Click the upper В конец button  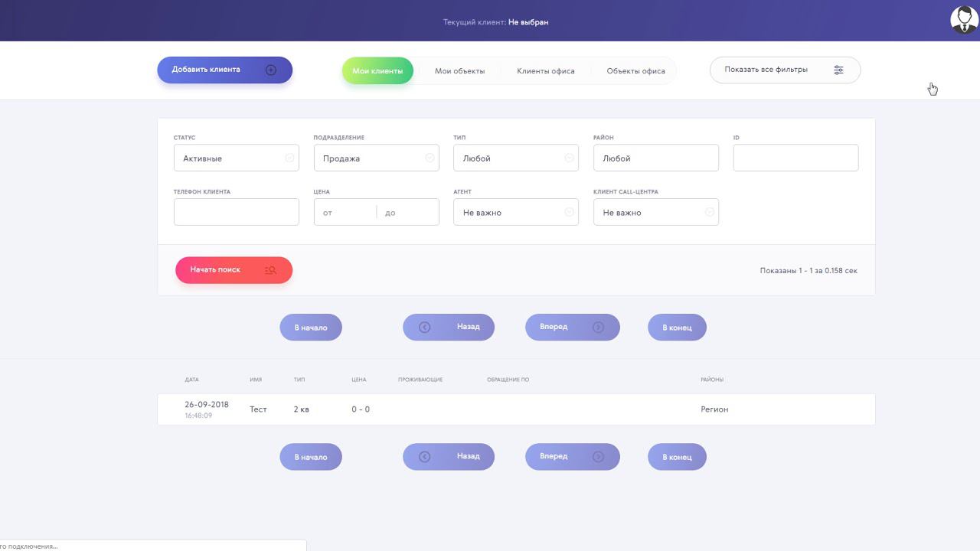click(677, 328)
